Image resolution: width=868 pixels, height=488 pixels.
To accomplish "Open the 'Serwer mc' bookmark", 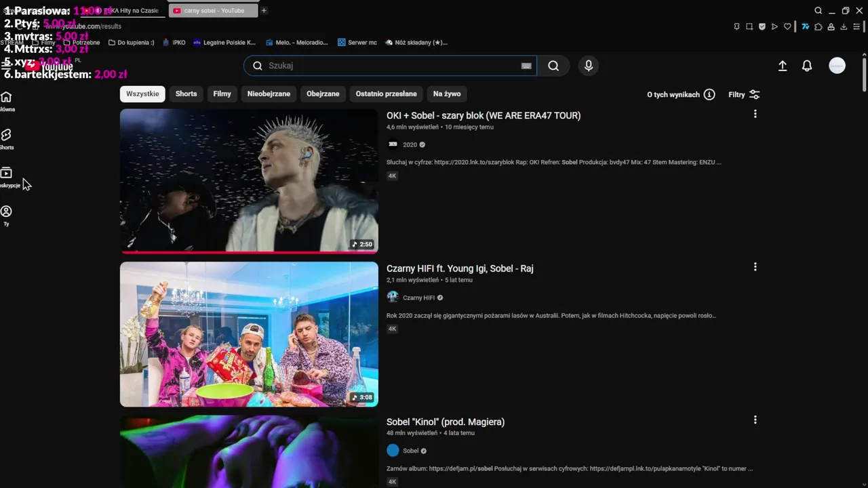I will pyautogui.click(x=357, y=42).
